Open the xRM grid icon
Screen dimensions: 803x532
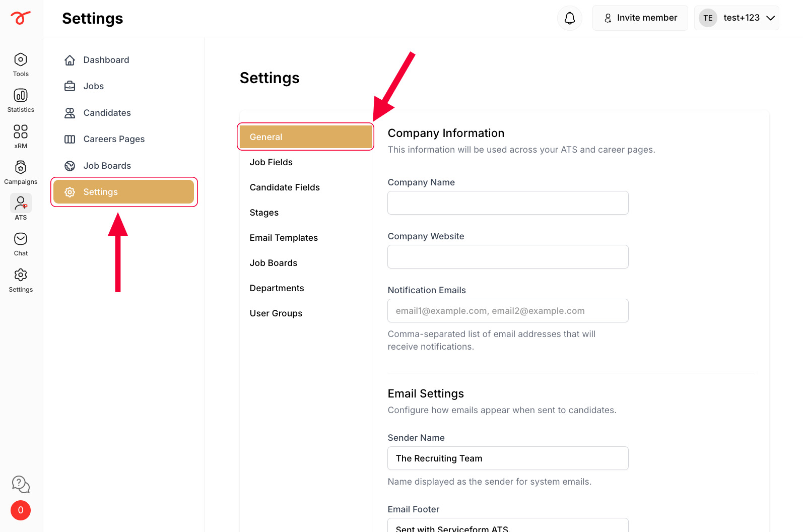[21, 131]
